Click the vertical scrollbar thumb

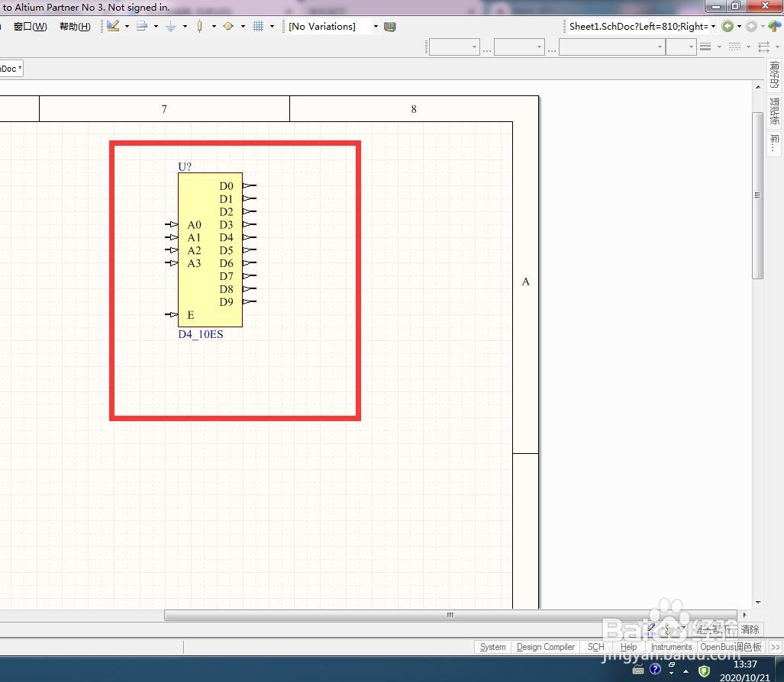point(757,195)
